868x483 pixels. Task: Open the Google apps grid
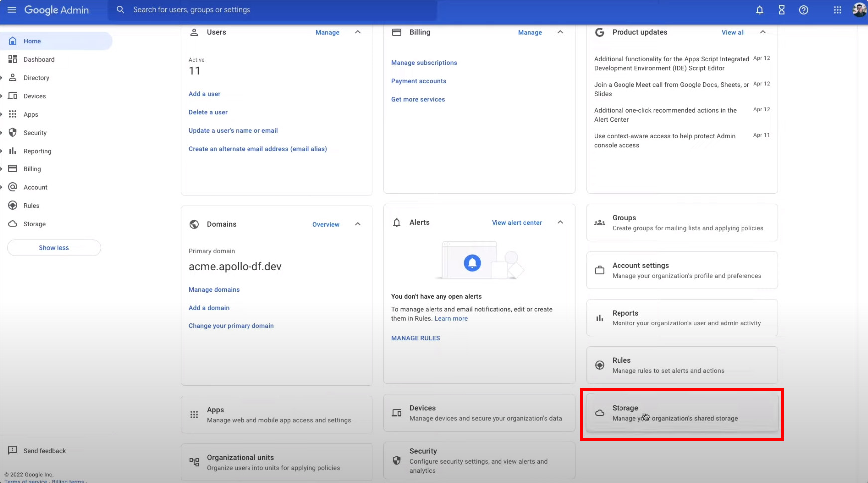(x=838, y=10)
